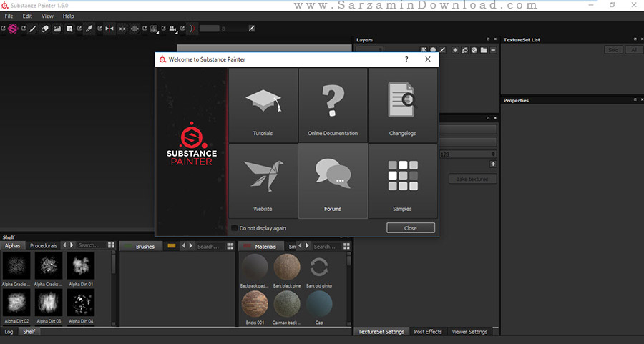
Task: Open Tutorials tile with graduation cap
Action: 263,106
